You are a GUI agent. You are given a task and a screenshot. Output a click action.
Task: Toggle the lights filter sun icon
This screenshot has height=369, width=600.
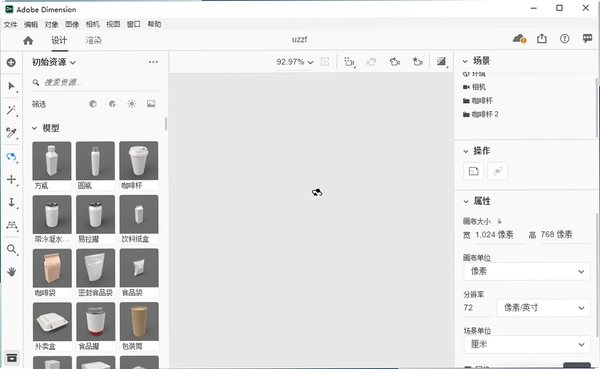pyautogui.click(x=132, y=104)
